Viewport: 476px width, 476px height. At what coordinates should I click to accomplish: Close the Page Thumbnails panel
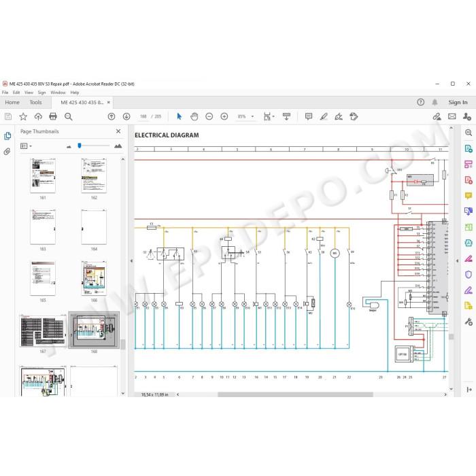(118, 131)
